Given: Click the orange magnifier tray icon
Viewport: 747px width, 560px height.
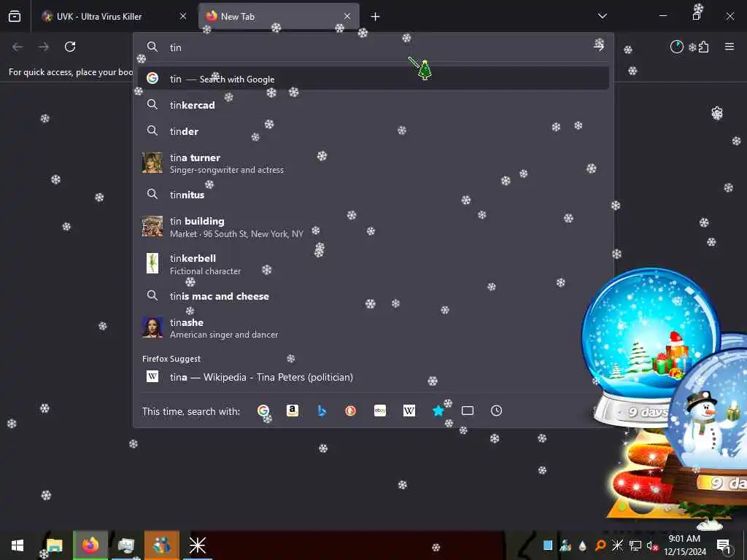Looking at the screenshot, I should pyautogui.click(x=600, y=545).
